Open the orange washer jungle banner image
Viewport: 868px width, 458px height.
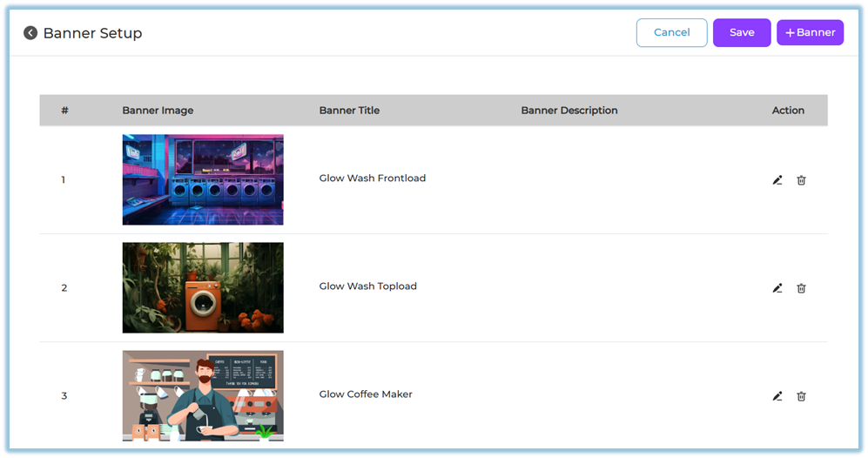[x=203, y=287]
